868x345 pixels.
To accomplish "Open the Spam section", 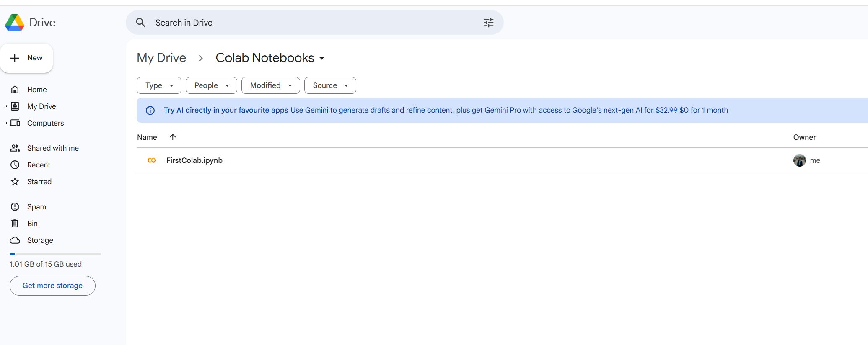I will pyautogui.click(x=36, y=207).
